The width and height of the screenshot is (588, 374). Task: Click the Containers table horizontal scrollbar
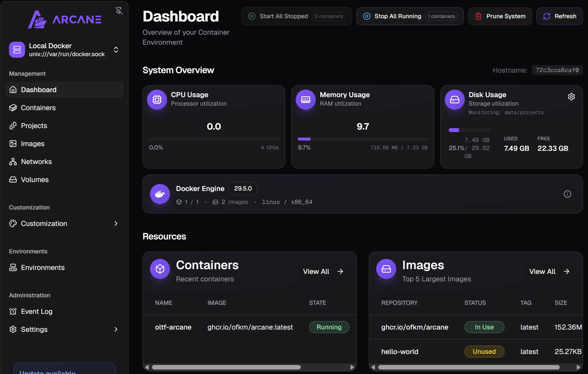226,367
